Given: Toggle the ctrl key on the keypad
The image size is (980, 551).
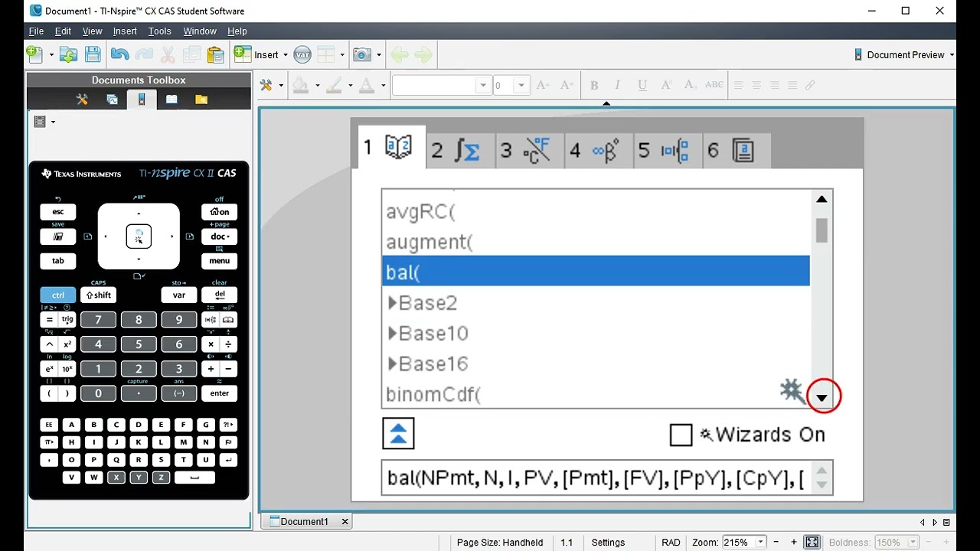Looking at the screenshot, I should tap(58, 295).
